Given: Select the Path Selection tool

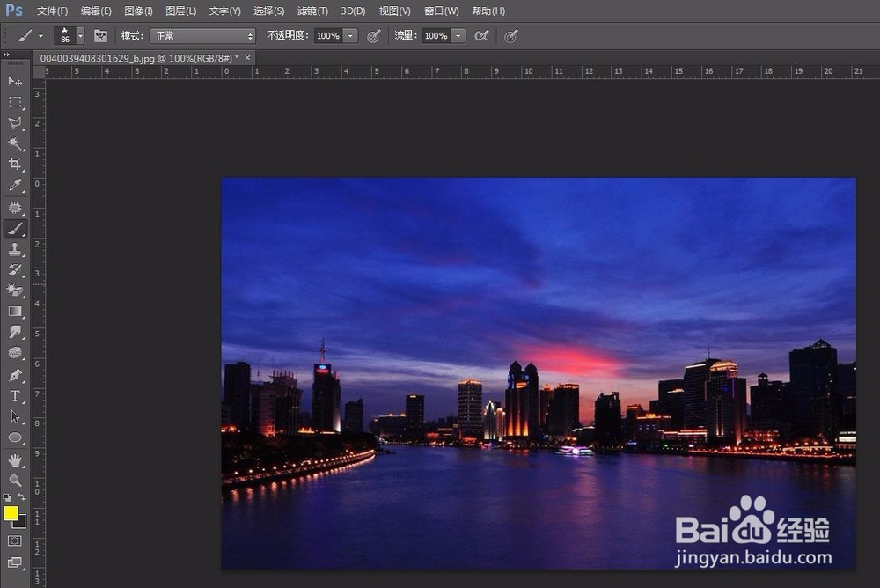Looking at the screenshot, I should coord(15,416).
